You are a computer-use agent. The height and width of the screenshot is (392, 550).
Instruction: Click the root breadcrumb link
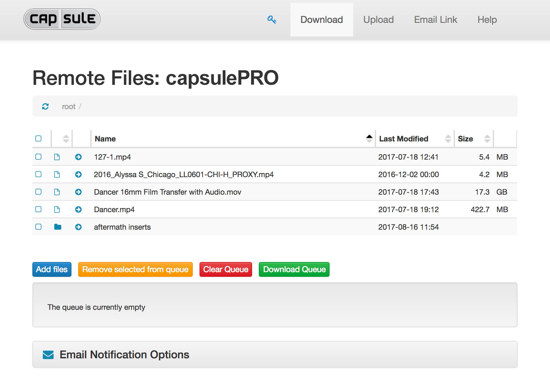[x=69, y=106]
